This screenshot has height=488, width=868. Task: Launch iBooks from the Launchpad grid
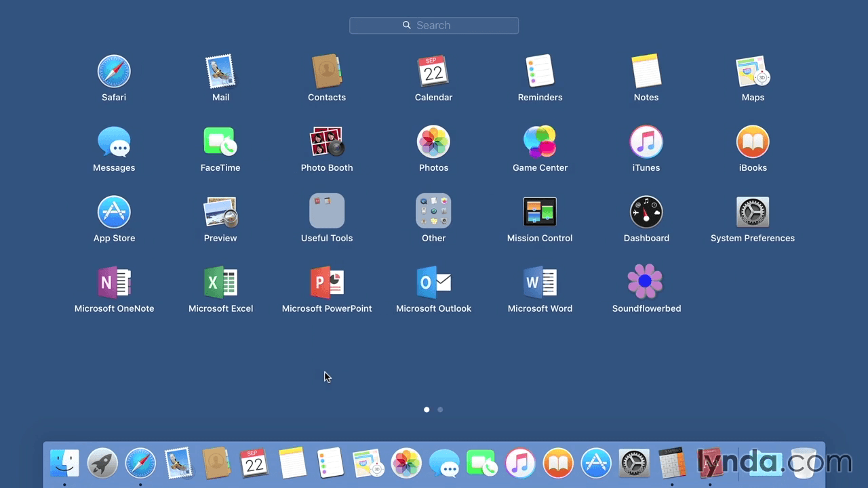[753, 142]
